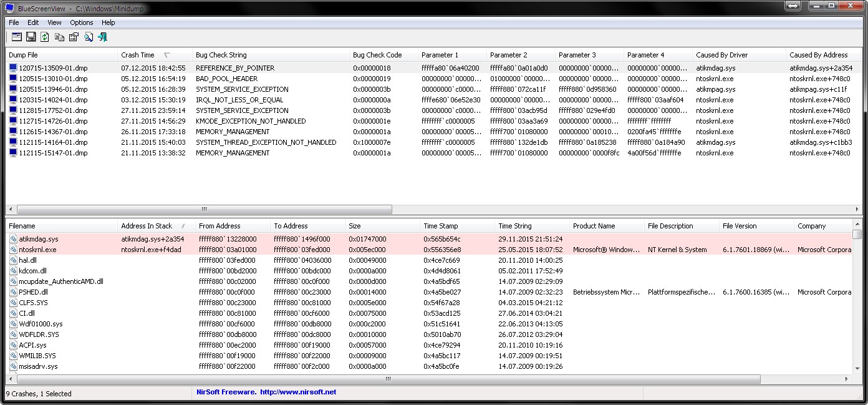This screenshot has height=405, width=868.
Task: Click icon of 120315-14024-01.dmp row
Action: [x=13, y=100]
